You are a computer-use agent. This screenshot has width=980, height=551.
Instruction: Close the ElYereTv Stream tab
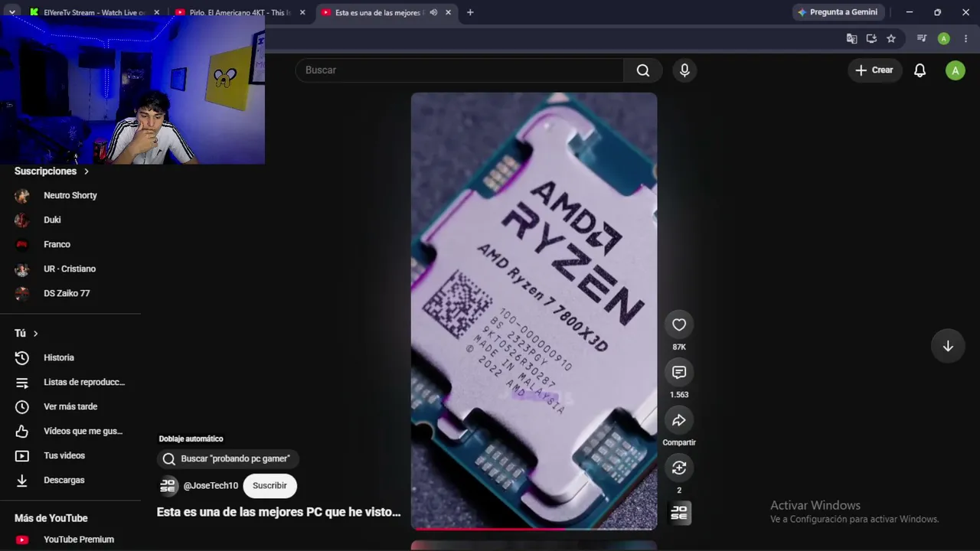[x=157, y=12]
